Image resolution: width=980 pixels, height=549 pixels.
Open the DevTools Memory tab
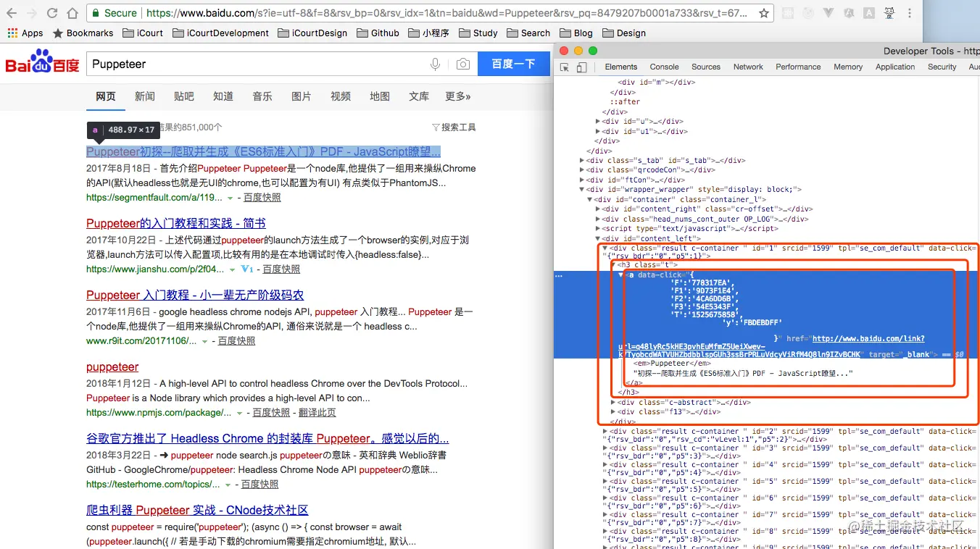coord(848,67)
